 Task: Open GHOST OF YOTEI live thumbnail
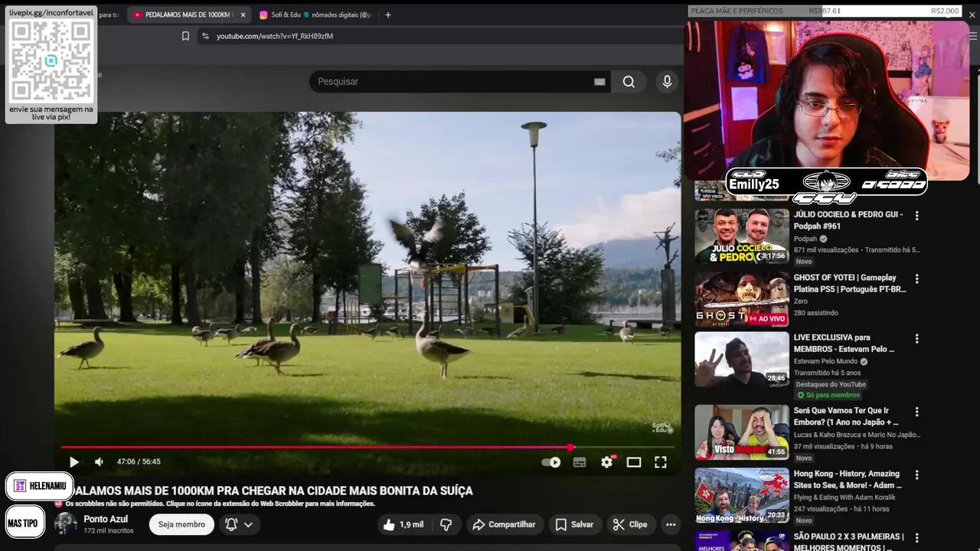click(742, 298)
